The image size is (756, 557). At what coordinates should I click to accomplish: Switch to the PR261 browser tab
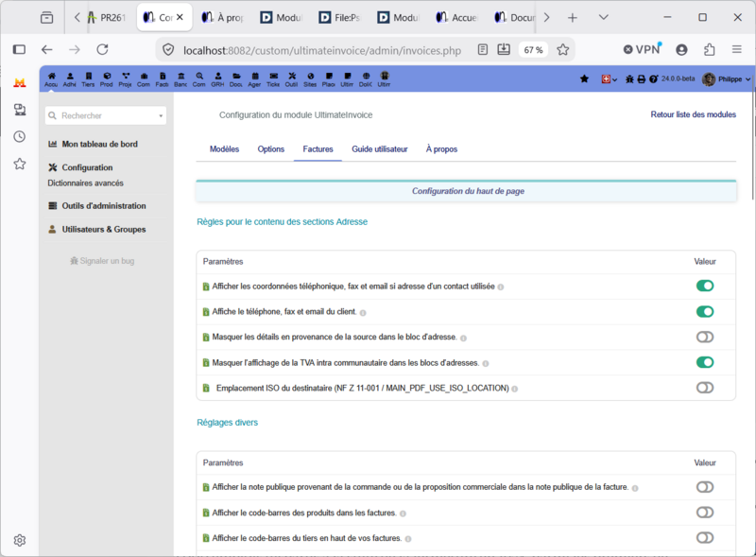107,17
